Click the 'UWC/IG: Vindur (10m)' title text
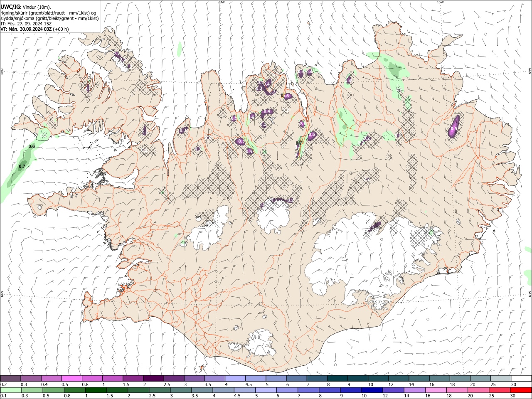532x399 pixels. click(26, 7)
